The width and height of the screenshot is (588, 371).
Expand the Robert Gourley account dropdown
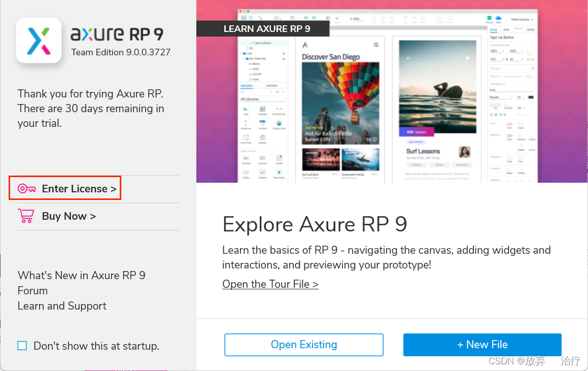click(x=532, y=20)
